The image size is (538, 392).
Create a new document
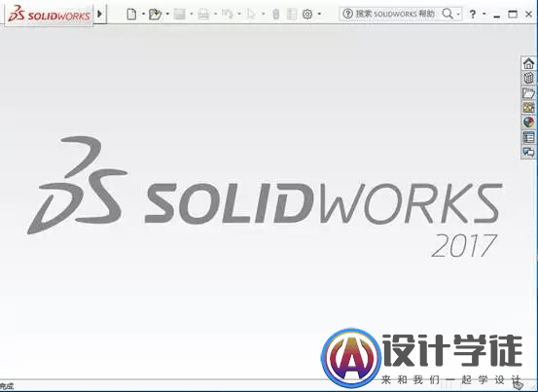pyautogui.click(x=131, y=14)
